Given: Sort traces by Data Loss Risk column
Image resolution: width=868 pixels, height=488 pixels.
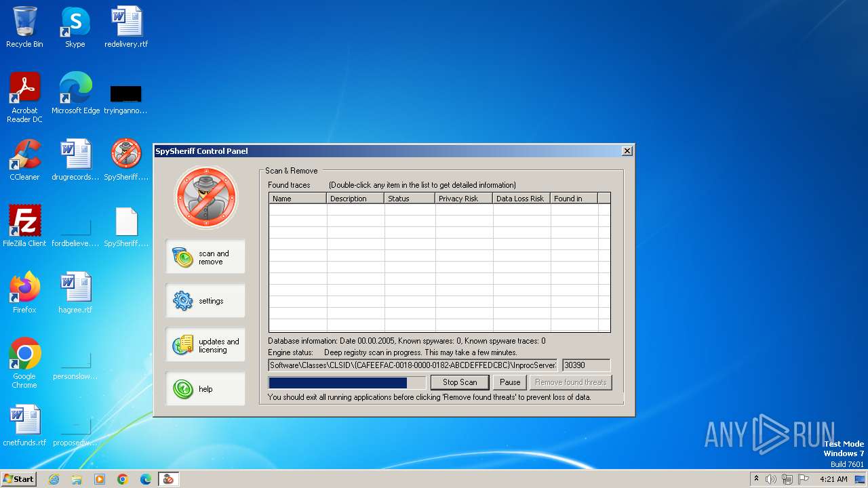Looking at the screenshot, I should 521,199.
